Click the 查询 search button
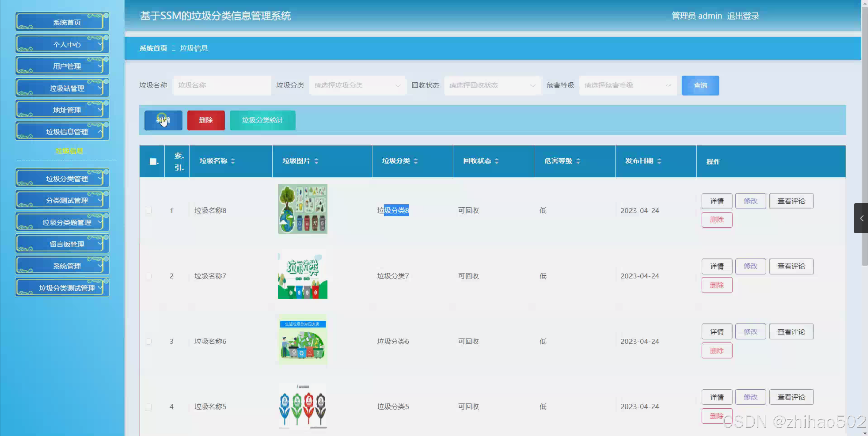The width and height of the screenshot is (868, 436). click(700, 85)
